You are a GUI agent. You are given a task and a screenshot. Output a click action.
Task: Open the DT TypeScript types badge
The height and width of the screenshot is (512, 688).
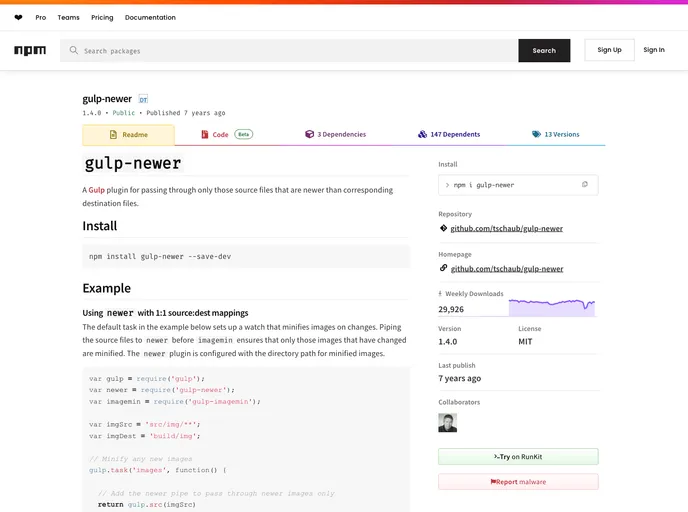tap(143, 100)
